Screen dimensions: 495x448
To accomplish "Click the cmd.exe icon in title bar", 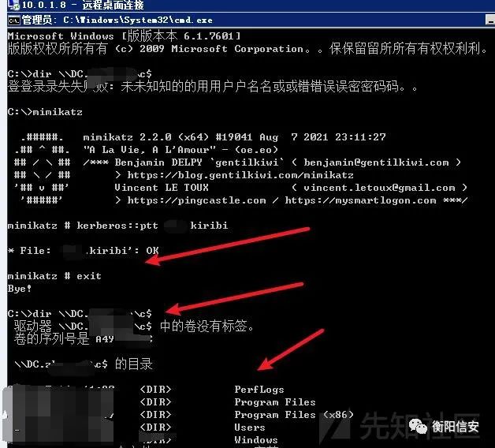I will click(x=14, y=21).
